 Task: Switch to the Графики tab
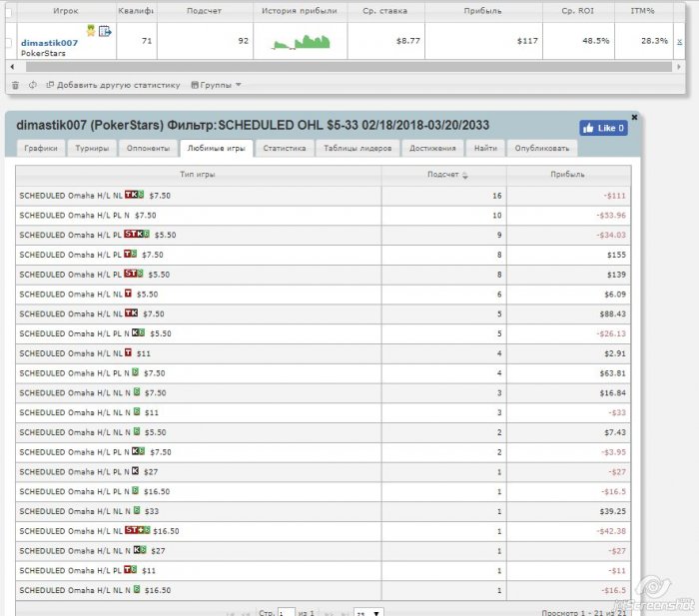pyautogui.click(x=41, y=148)
